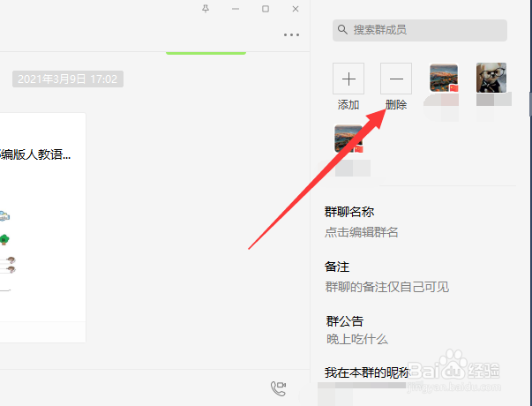Click the 添加 label text
This screenshot has width=532, height=406.
click(x=348, y=104)
